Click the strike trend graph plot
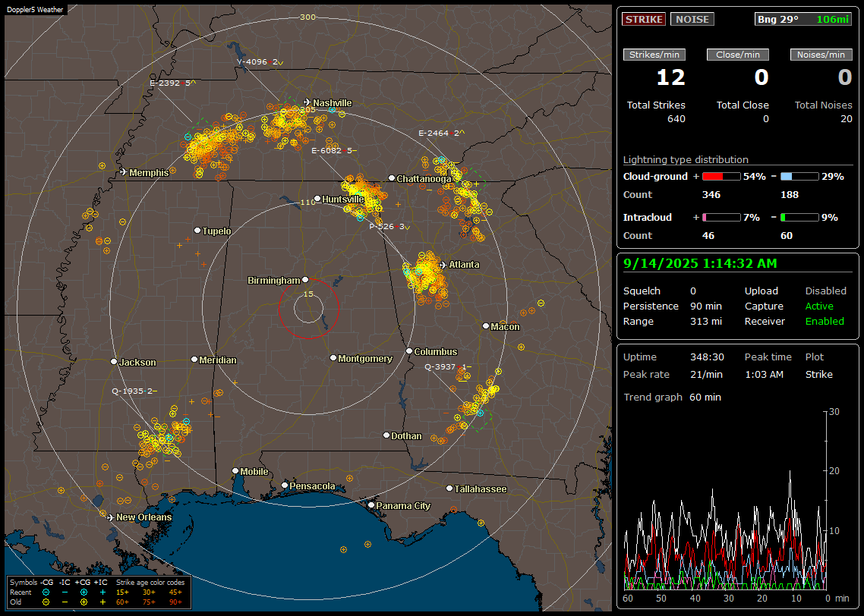Viewport: 864px width, 616px height. (x=726, y=501)
